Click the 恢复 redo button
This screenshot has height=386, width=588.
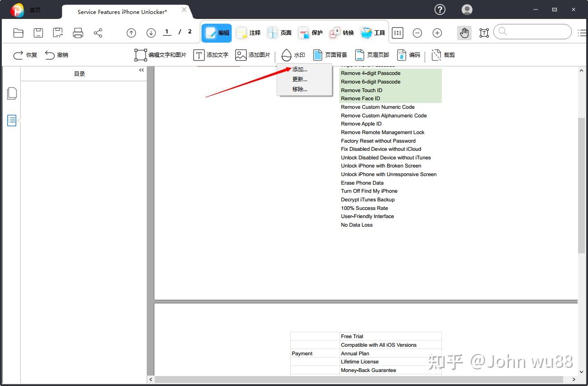[25, 55]
